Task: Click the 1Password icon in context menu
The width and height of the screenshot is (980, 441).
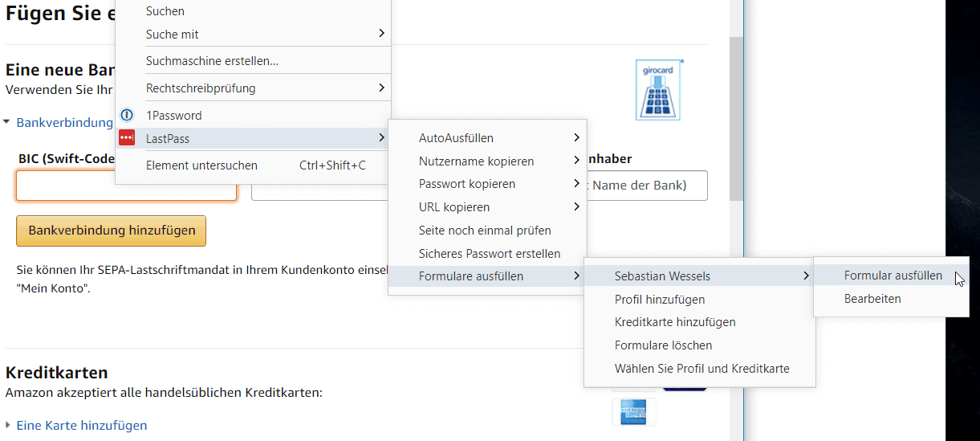Action: pos(126,115)
